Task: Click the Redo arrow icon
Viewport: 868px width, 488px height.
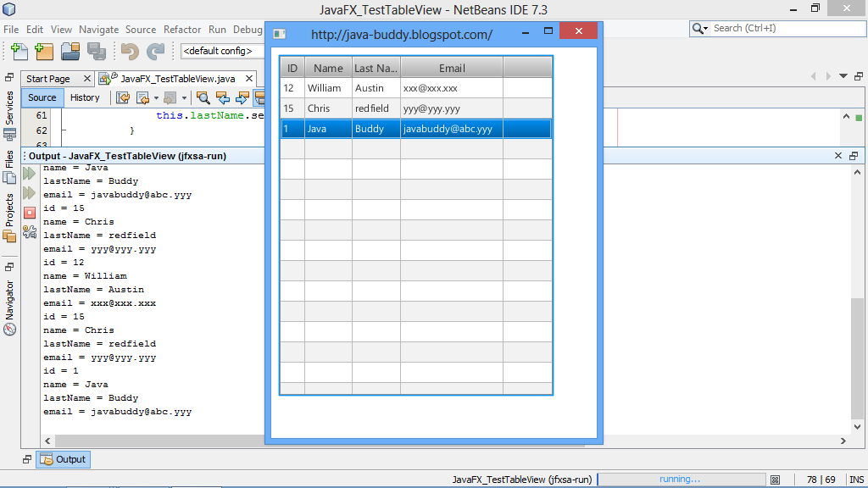Action: click(156, 52)
